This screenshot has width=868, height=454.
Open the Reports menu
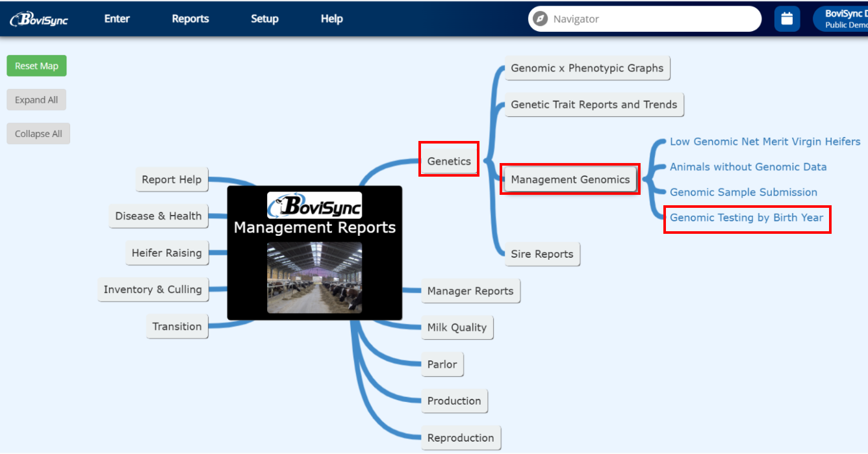coord(190,19)
